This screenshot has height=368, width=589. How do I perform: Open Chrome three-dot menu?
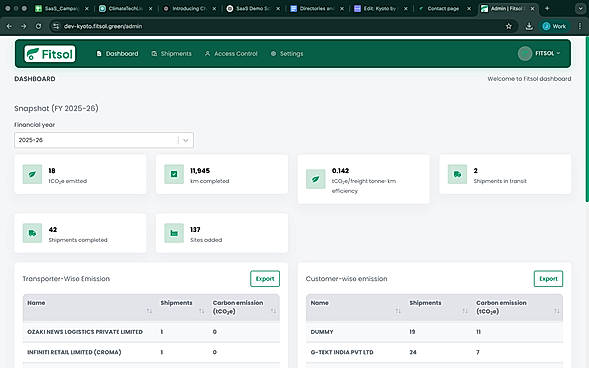(580, 26)
